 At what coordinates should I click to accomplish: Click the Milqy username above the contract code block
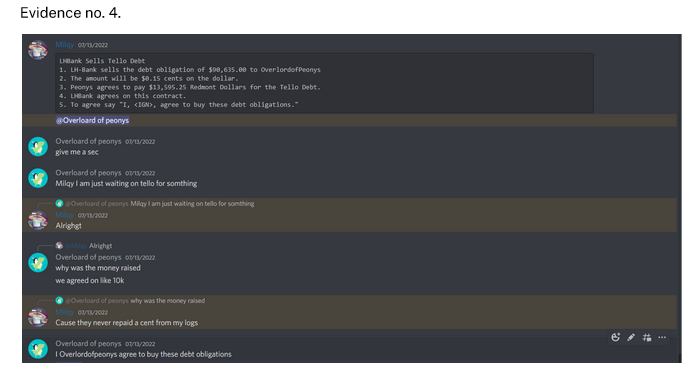[x=65, y=45]
